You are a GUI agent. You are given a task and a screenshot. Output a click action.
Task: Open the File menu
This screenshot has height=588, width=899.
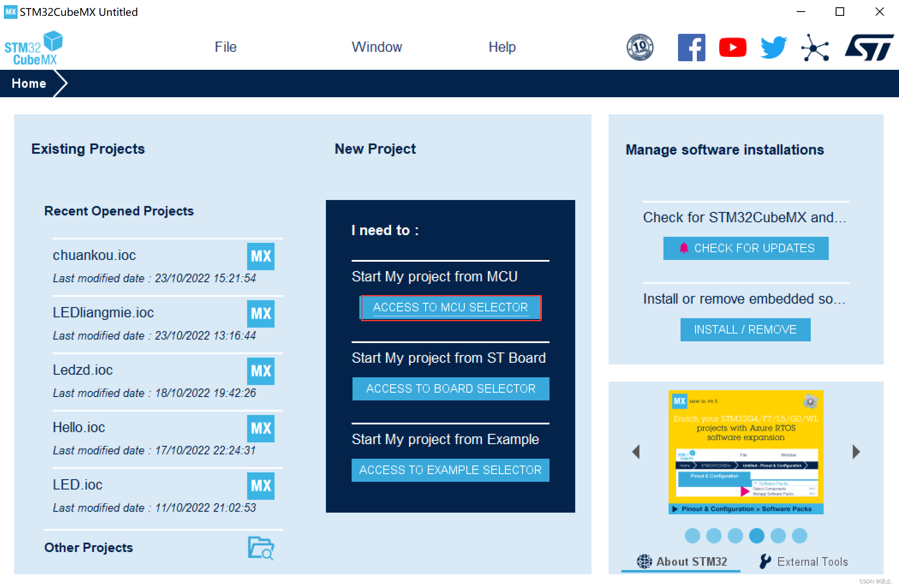pos(225,47)
